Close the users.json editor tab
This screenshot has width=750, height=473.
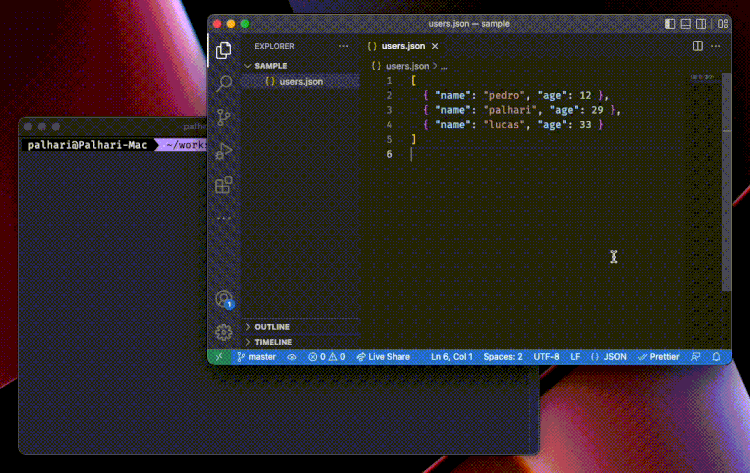(435, 46)
